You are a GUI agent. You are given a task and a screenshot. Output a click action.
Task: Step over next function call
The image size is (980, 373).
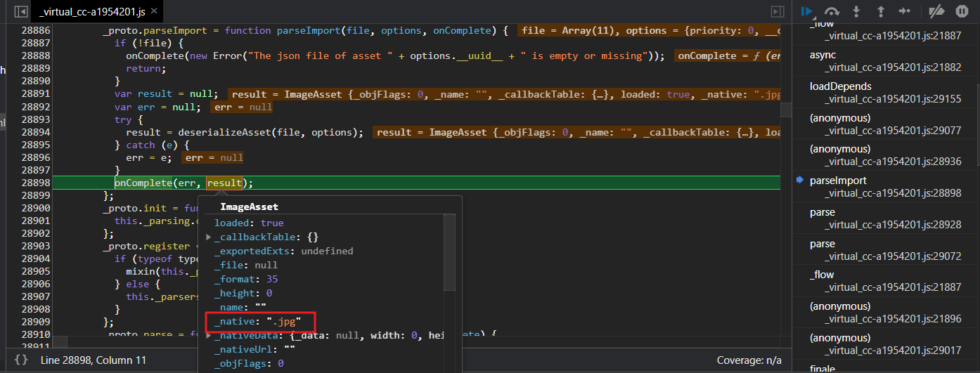click(x=832, y=11)
